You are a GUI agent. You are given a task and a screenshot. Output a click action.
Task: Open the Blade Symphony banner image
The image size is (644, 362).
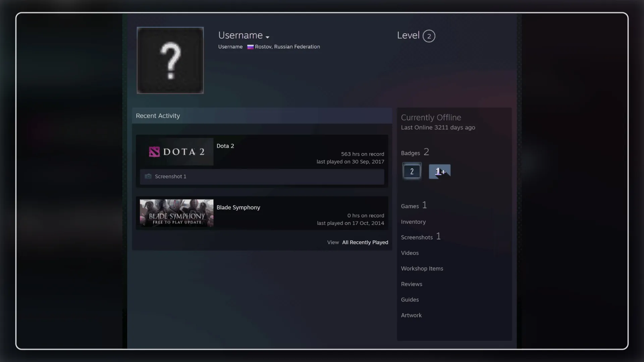[176, 213]
